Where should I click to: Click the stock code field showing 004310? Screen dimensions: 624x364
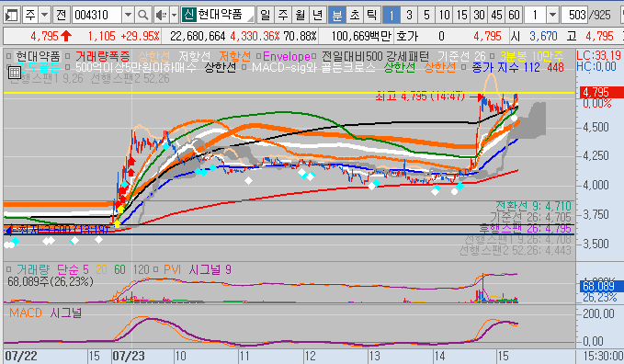pyautogui.click(x=96, y=15)
